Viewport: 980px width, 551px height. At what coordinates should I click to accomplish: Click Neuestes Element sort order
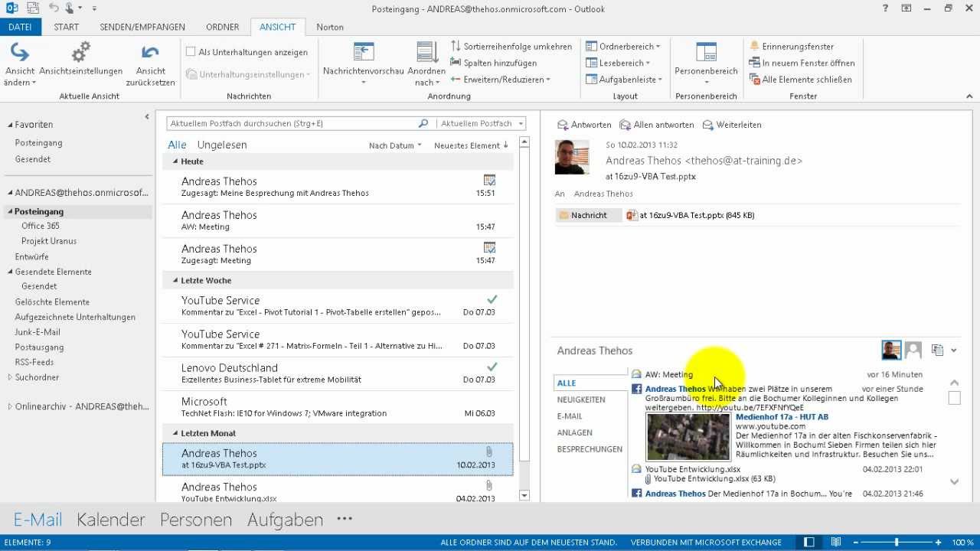[x=471, y=145]
